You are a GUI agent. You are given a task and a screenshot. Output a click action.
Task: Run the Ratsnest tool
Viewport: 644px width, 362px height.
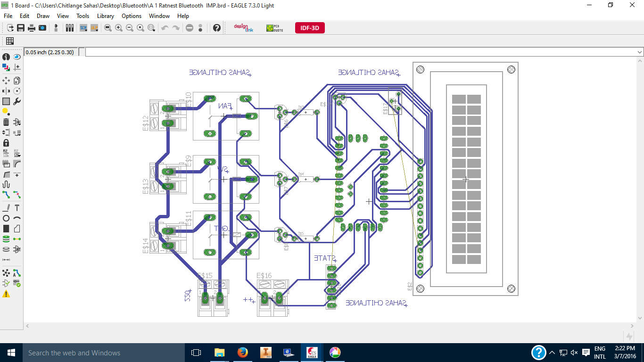click(x=6, y=273)
